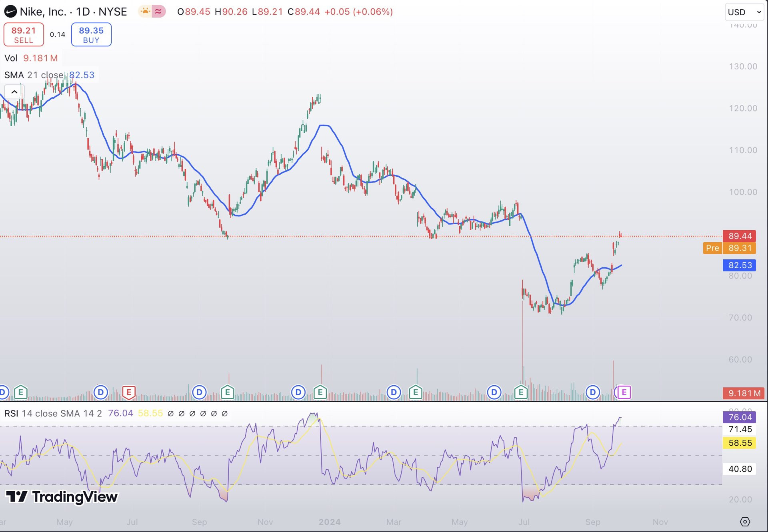Click earnings marker right after Sep 2023 dividend
Image resolution: width=768 pixels, height=532 pixels.
tap(228, 393)
